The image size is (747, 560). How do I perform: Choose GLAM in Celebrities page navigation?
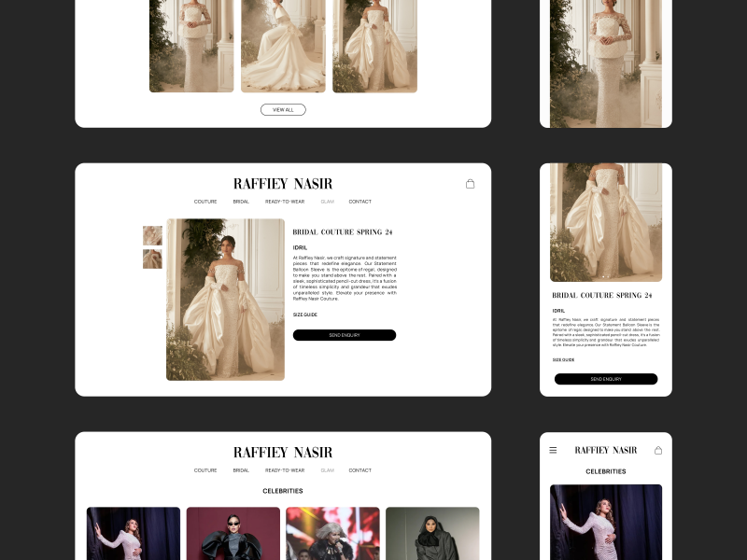pos(327,470)
